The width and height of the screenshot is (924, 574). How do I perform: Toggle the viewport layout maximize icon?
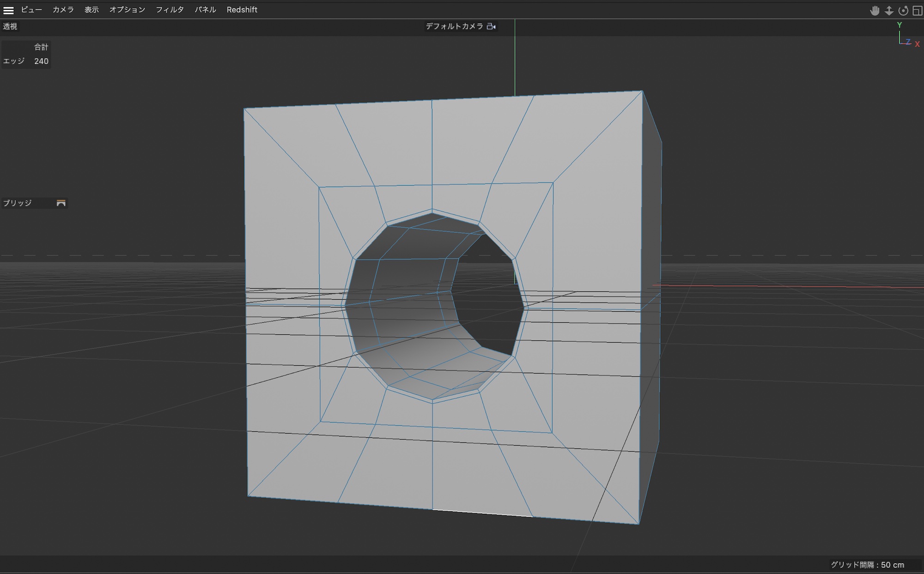[918, 11]
